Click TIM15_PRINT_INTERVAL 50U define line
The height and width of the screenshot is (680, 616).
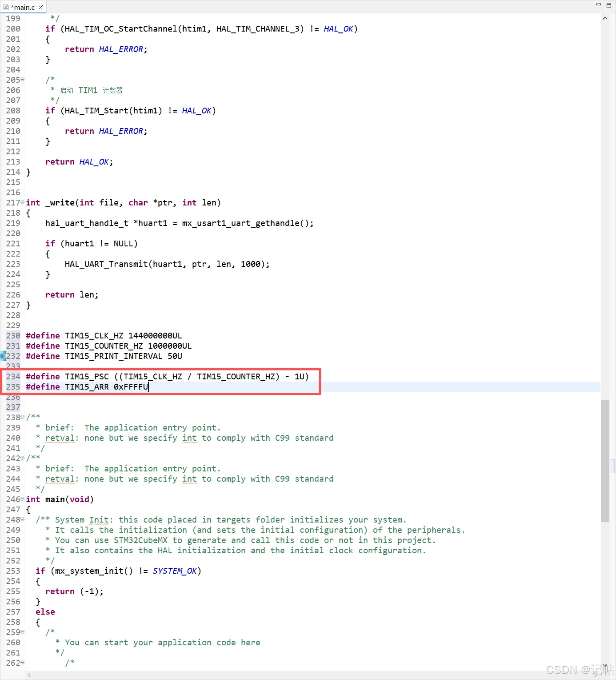(x=104, y=356)
